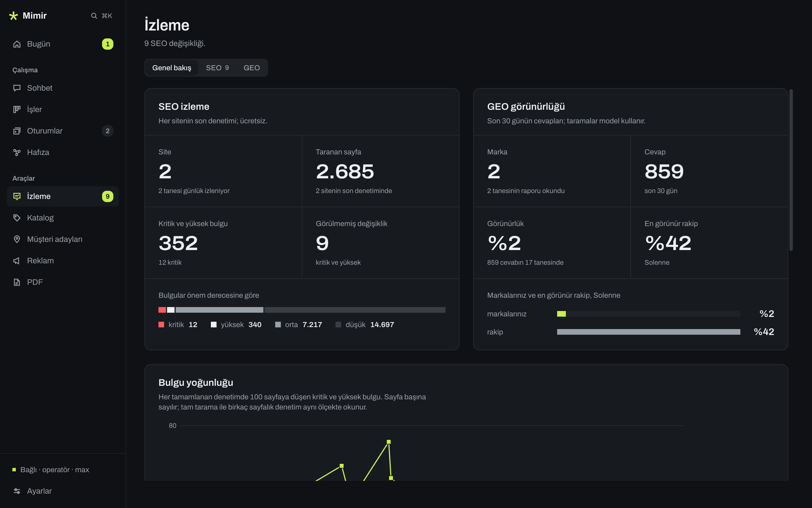Click the white yüksek legend swatch

pyautogui.click(x=214, y=325)
